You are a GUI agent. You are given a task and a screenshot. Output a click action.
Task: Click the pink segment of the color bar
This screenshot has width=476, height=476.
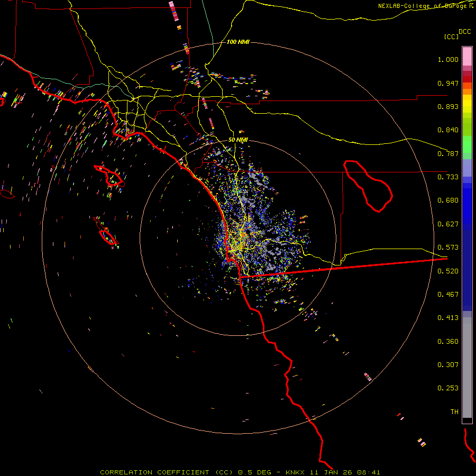467,56
